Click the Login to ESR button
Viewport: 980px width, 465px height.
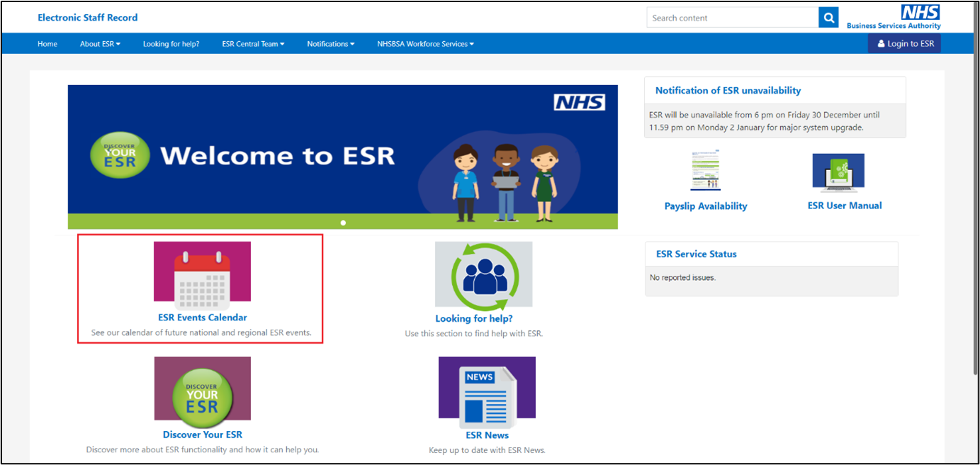point(905,43)
